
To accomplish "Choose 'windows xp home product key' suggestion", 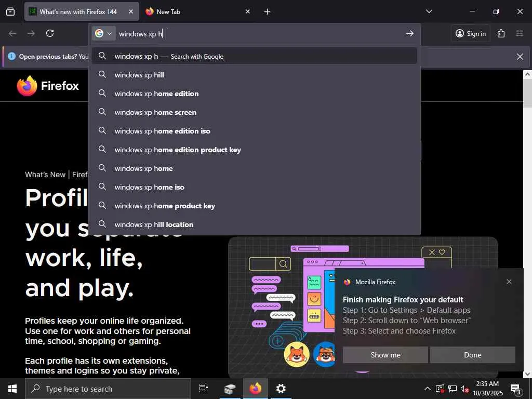I will click(x=255, y=206).
